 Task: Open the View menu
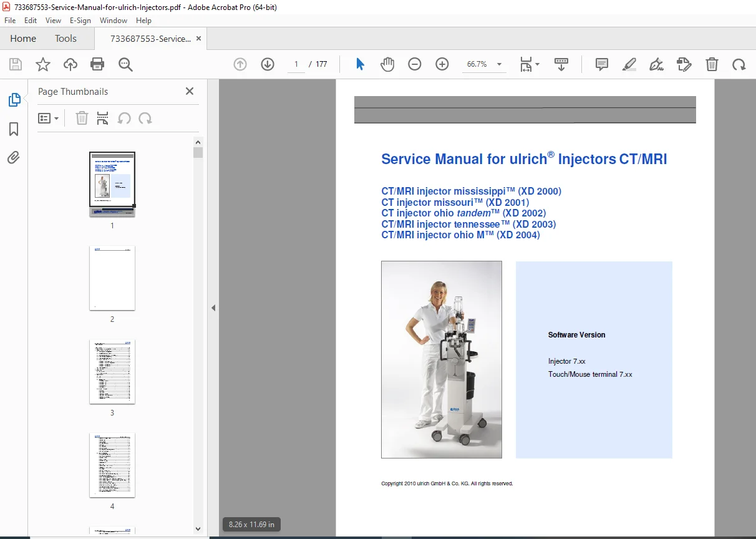point(53,21)
